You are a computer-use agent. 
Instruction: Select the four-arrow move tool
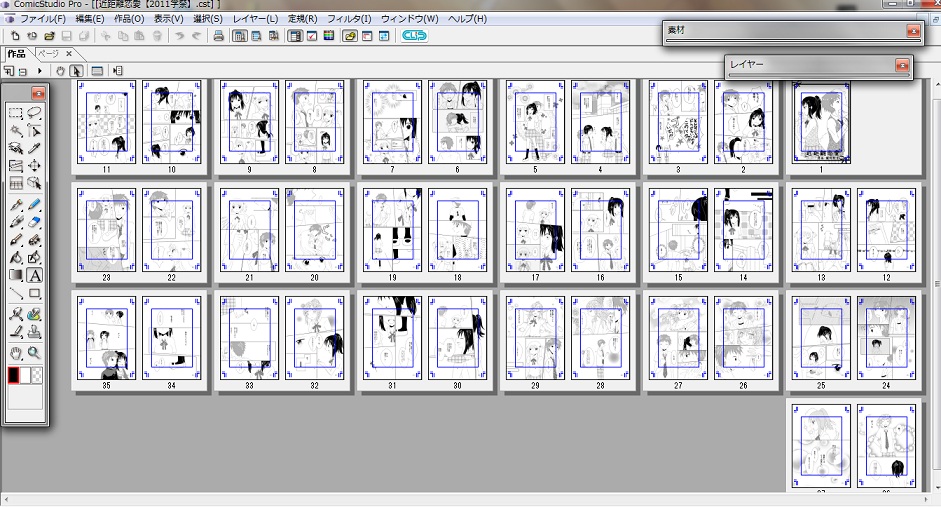[x=34, y=166]
